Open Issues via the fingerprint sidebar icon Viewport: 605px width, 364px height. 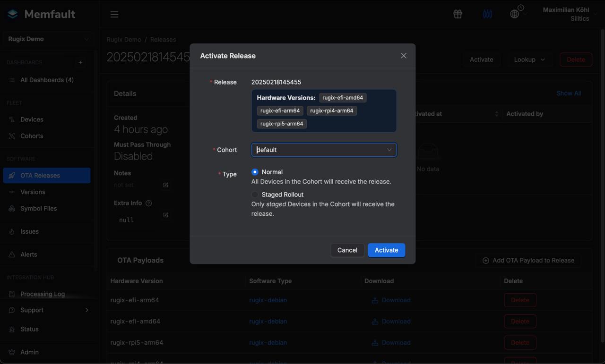[11, 231]
